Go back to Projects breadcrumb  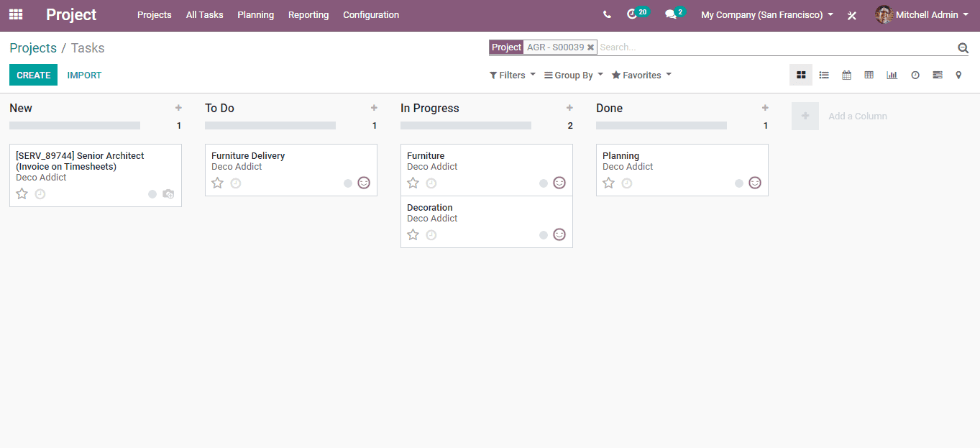pos(33,48)
